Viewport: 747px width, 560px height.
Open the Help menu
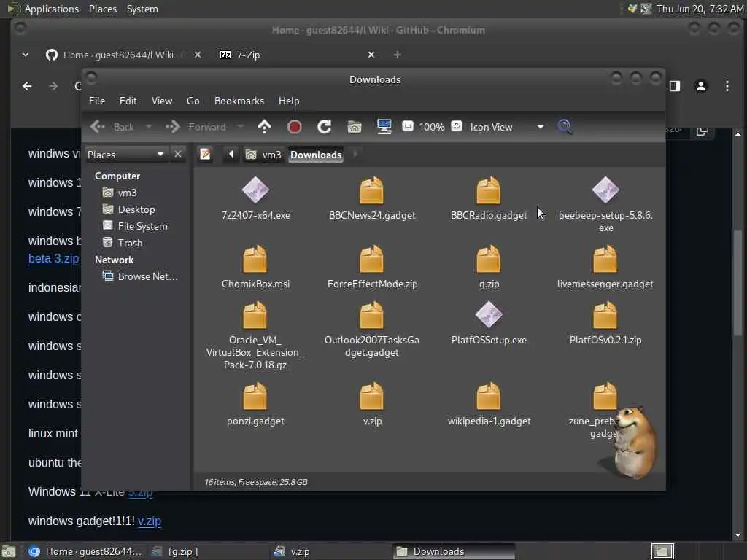tap(289, 101)
